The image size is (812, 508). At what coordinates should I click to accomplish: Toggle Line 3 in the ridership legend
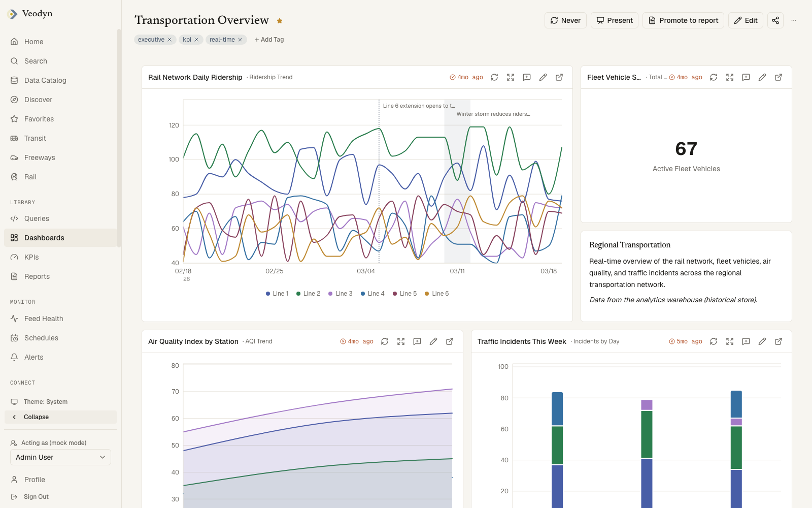340,294
